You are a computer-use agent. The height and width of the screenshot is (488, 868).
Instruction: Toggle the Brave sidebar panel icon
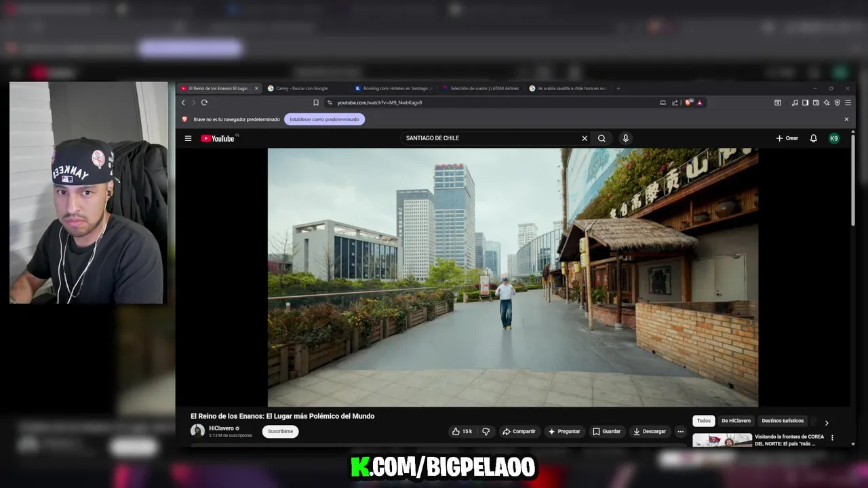[806, 102]
